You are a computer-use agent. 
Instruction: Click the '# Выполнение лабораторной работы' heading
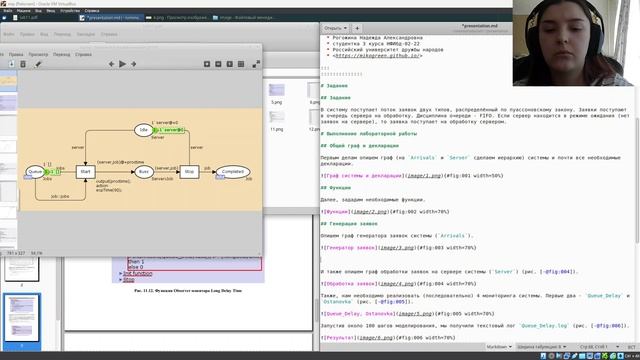[x=369, y=134]
